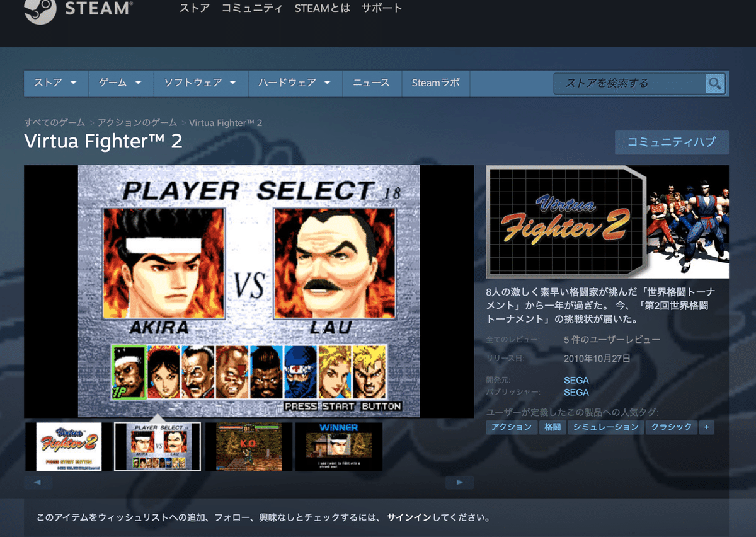Screen dimensions: 756x537
Task: Click the main Player Select screenshot
Action: tap(249, 291)
